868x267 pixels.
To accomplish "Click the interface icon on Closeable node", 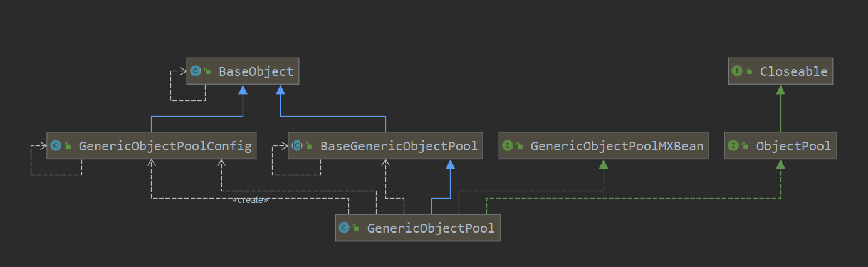I will click(737, 71).
